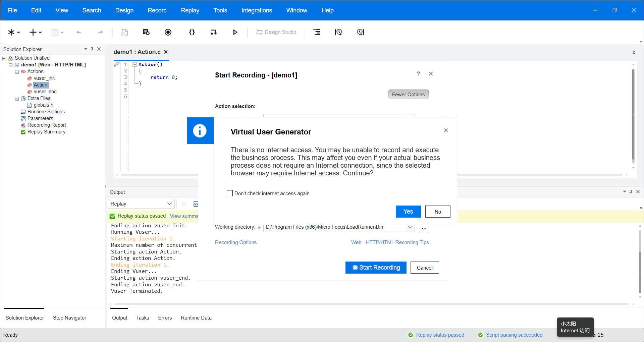
Task: Click the indented lines Steps toolbar icon
Action: [x=317, y=32]
